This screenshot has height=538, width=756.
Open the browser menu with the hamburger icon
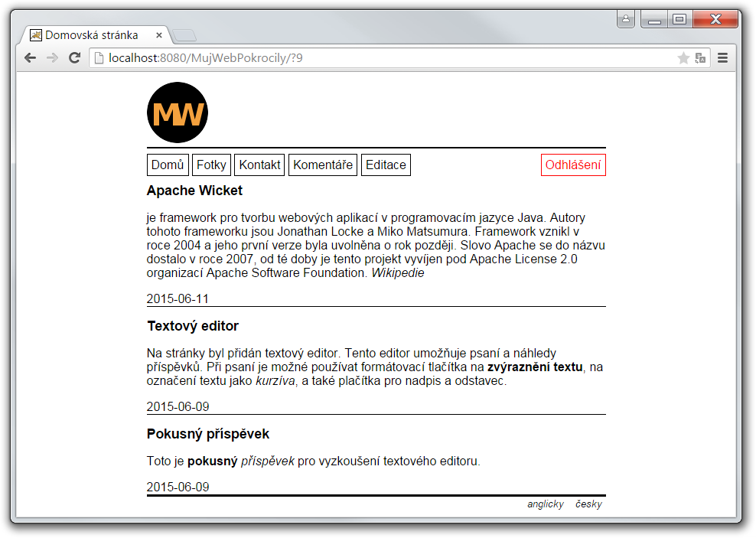[x=722, y=57]
